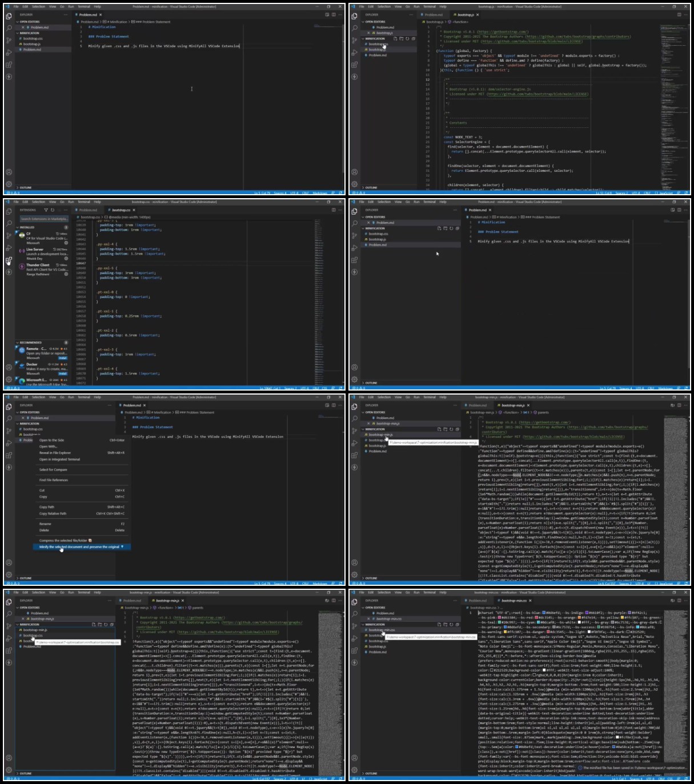Choose Reveal in File Explorer in context menu
The width and height of the screenshot is (694, 784).
82,453
